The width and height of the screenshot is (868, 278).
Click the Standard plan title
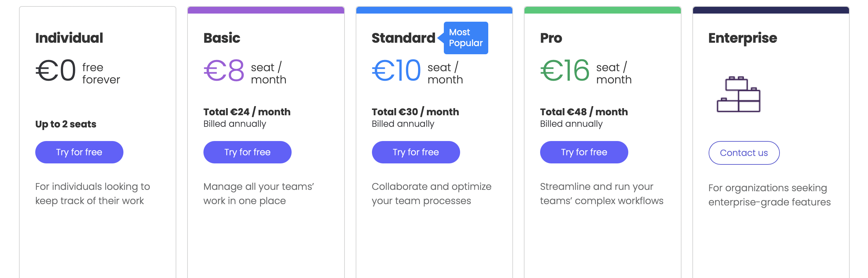tap(403, 38)
